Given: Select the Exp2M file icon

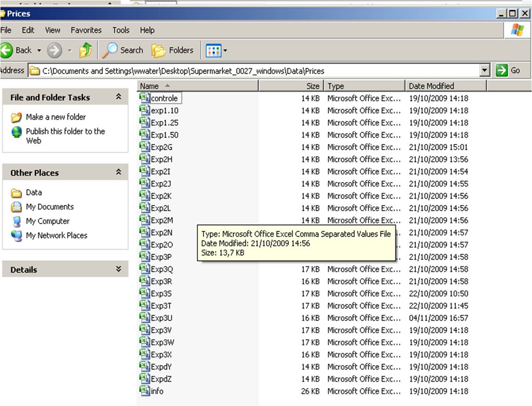Looking at the screenshot, I should [145, 220].
